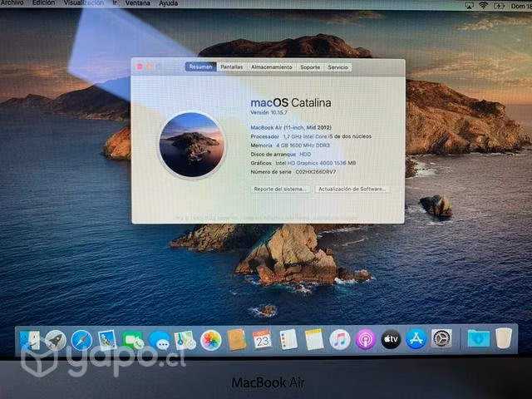Viewport: 532px width, 399px height.
Task: Open Apple TV app in Dock
Action: 391,339
